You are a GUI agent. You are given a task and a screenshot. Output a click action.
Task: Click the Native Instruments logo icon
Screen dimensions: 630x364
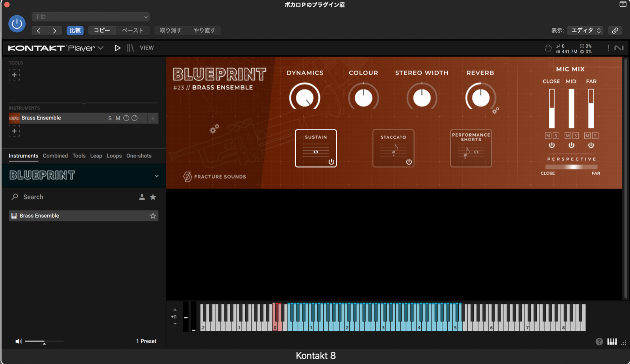(619, 48)
